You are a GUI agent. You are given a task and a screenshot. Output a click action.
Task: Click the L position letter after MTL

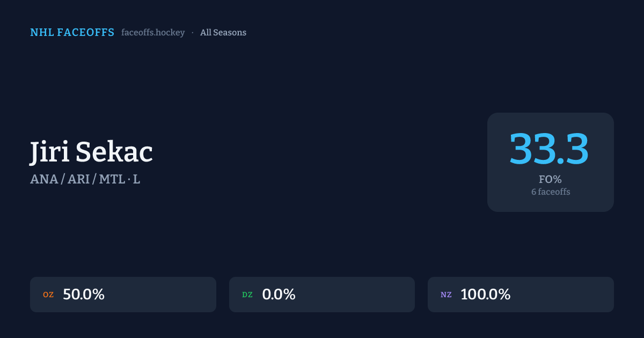(136, 179)
